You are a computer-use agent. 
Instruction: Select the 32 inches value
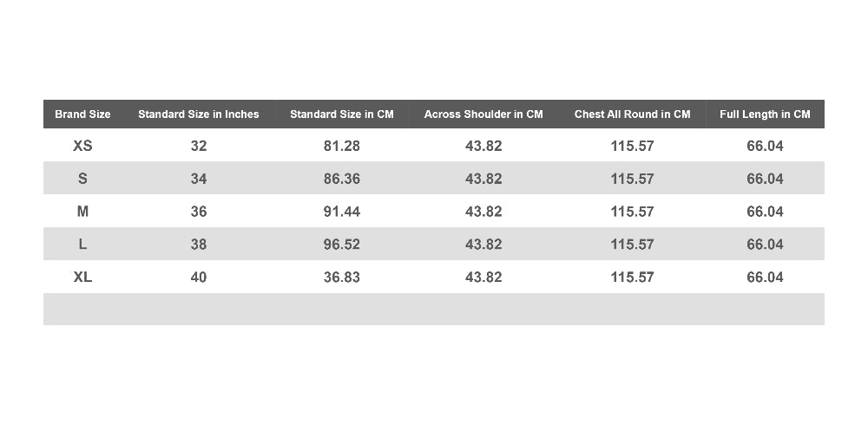click(x=198, y=146)
